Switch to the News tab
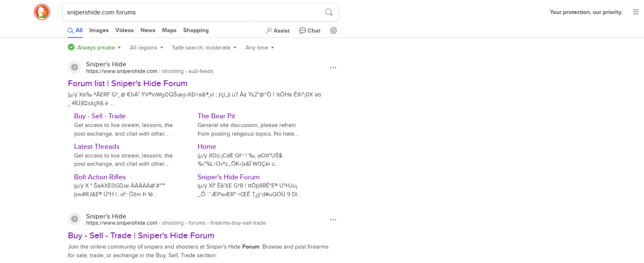This screenshot has height=263, width=644. tap(148, 31)
